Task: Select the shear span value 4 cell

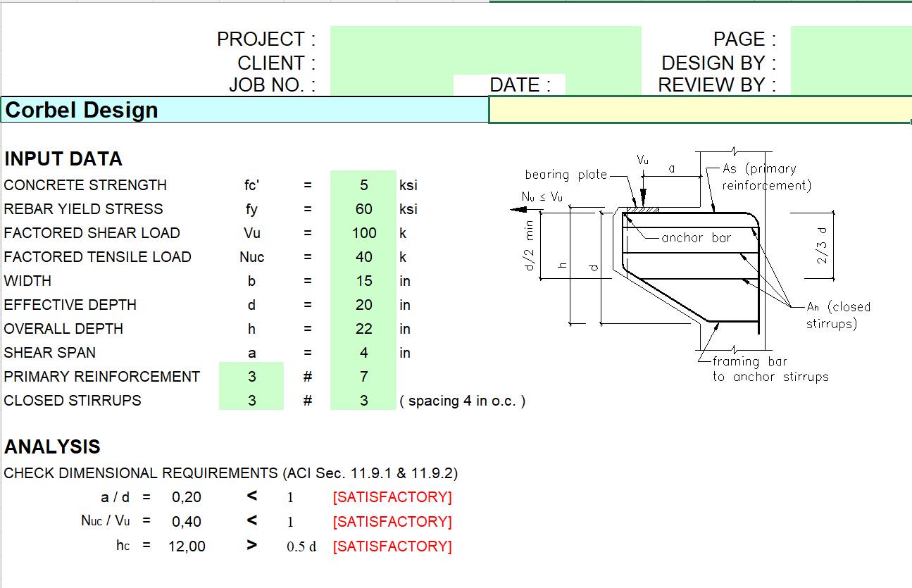Action: coord(363,353)
